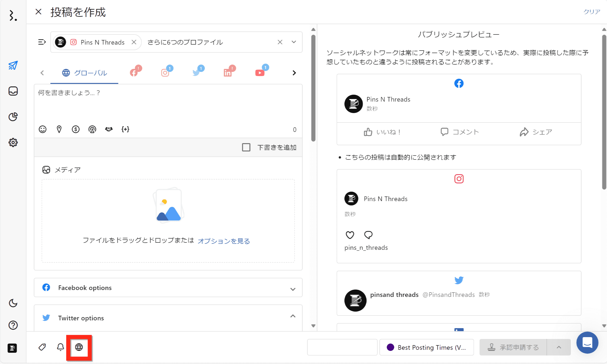Click the オプションを見る link
The height and width of the screenshot is (364, 607).
[224, 241]
